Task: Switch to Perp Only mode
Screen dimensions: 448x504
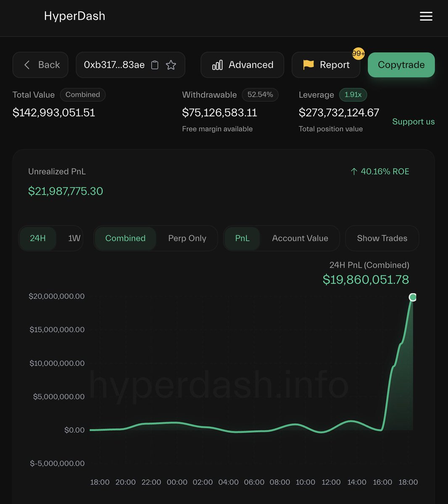Action: click(187, 238)
